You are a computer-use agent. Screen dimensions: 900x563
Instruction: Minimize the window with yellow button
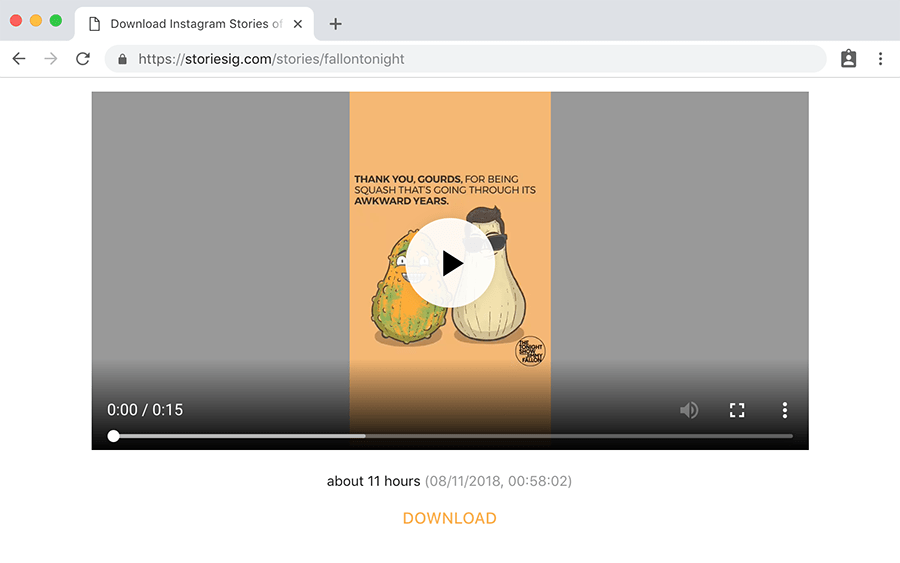point(36,21)
